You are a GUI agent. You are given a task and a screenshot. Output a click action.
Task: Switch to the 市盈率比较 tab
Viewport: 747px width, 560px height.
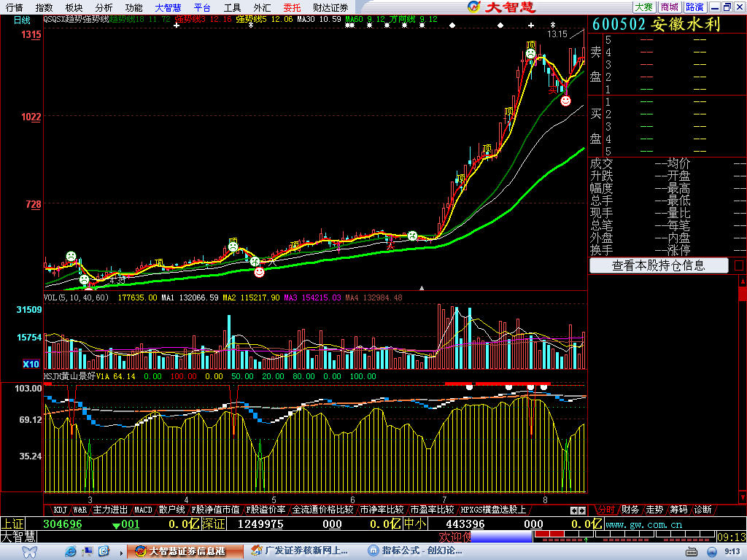pos(432,510)
